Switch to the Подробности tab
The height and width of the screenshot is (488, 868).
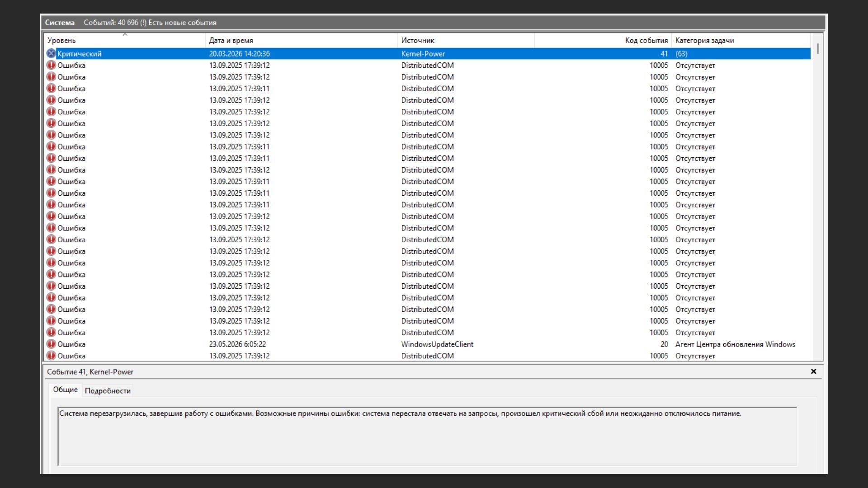coord(108,391)
